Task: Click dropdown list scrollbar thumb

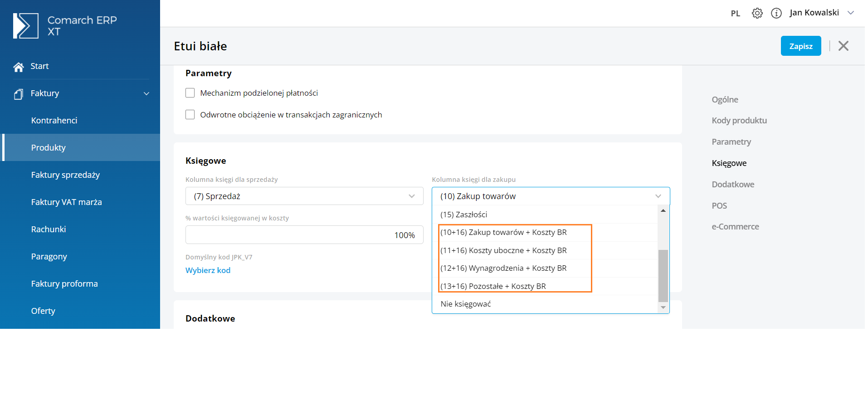Action: (x=663, y=275)
